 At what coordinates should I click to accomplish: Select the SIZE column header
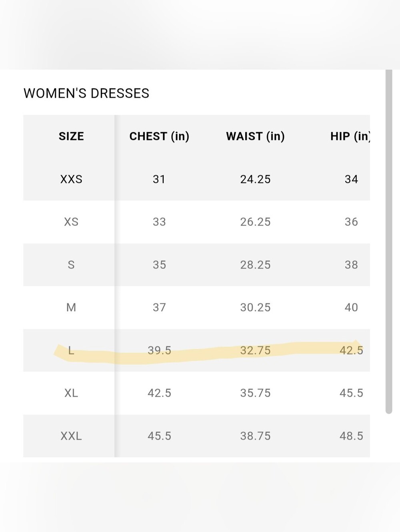pyautogui.click(x=71, y=136)
